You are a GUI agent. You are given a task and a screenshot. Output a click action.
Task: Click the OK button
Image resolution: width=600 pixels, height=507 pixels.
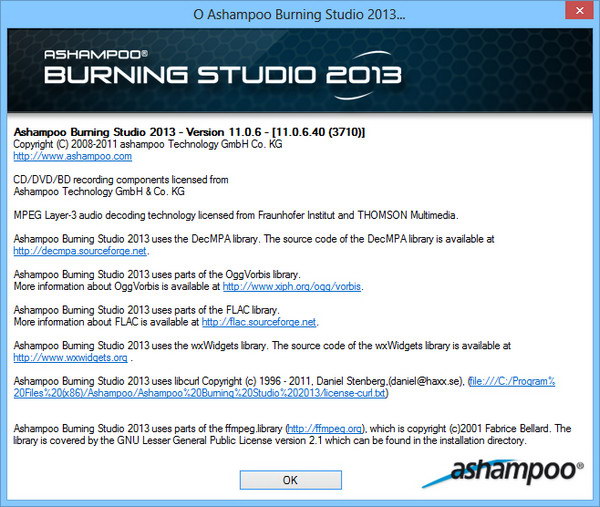(290, 480)
